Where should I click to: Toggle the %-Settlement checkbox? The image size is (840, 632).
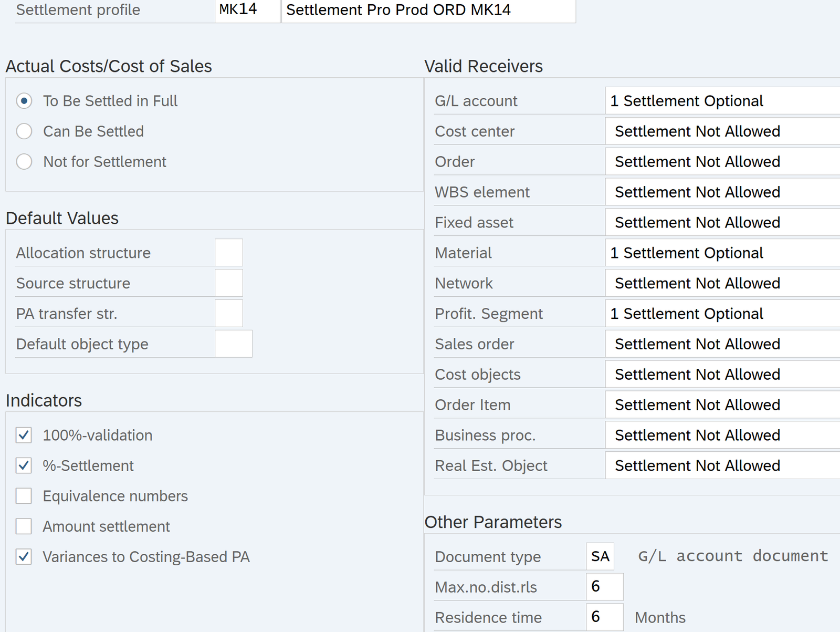click(x=24, y=465)
